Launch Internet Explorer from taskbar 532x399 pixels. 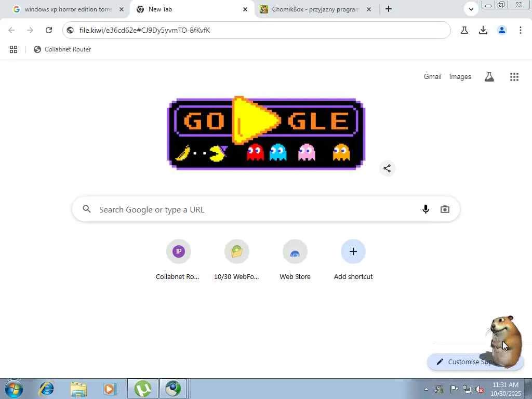coord(46,389)
